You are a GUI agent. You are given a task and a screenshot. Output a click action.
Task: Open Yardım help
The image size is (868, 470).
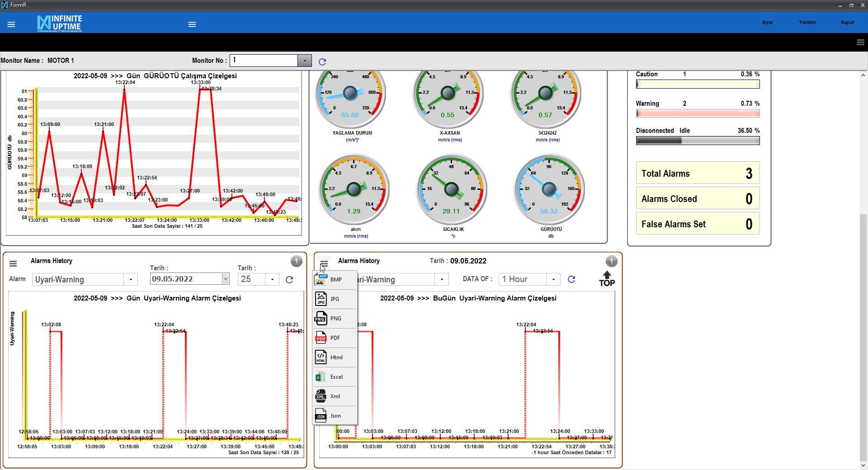coord(807,22)
